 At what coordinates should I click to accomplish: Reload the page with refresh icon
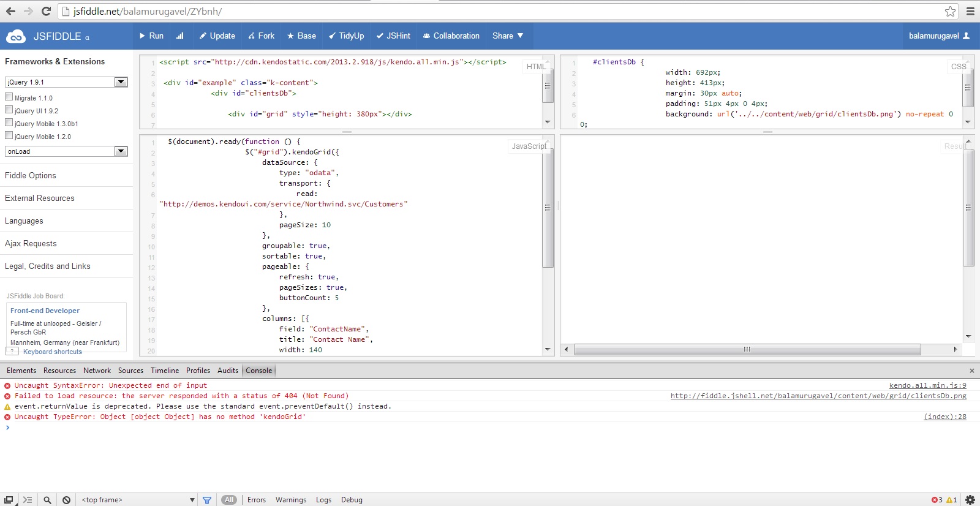click(x=46, y=11)
